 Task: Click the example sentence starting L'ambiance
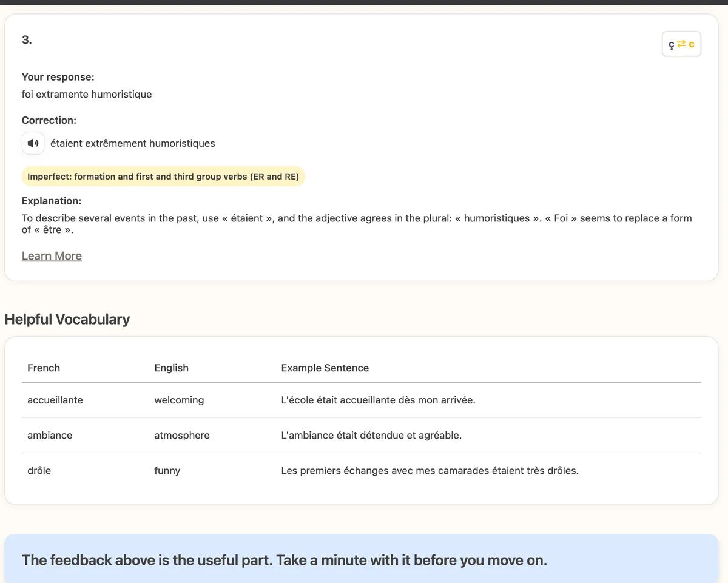coord(371,435)
